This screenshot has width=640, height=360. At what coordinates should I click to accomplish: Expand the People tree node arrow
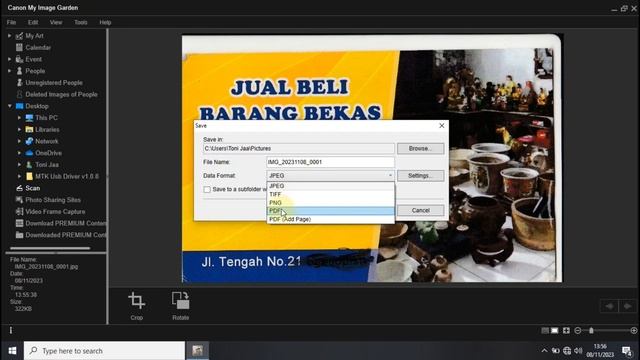(x=9, y=71)
